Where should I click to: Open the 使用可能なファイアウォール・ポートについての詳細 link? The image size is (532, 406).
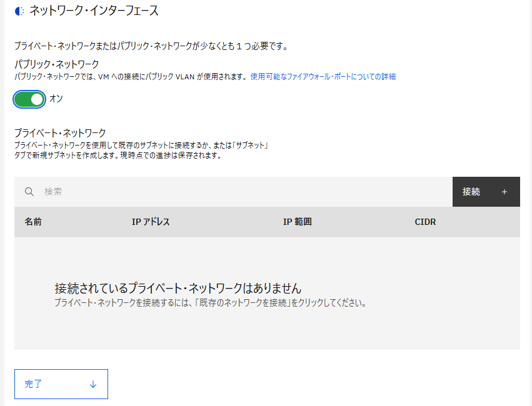323,77
